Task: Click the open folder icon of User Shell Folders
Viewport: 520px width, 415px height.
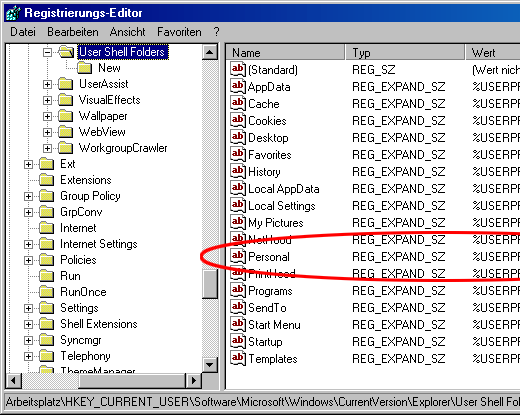Action: click(x=66, y=52)
